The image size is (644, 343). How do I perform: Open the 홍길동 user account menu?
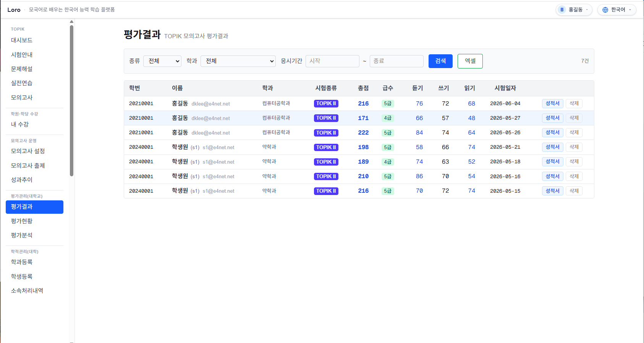coord(574,10)
